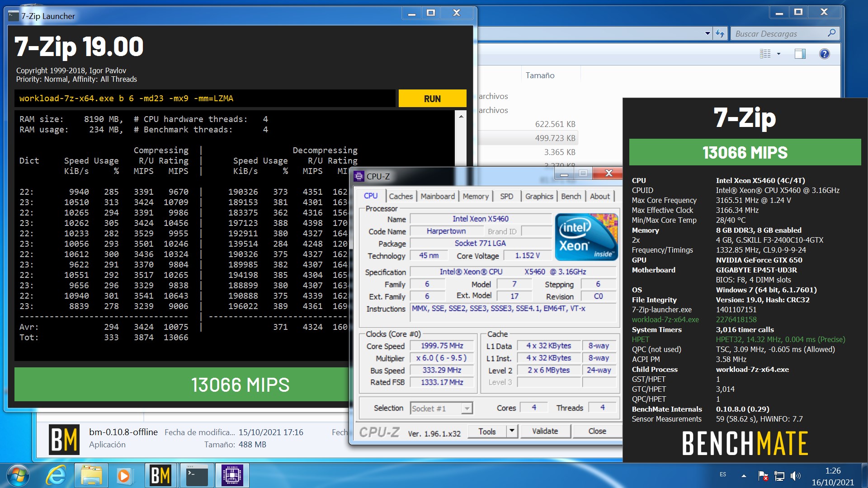This screenshot has height=488, width=868.
Task: Switch to the Caches tab in CPU-Z
Action: (401, 196)
